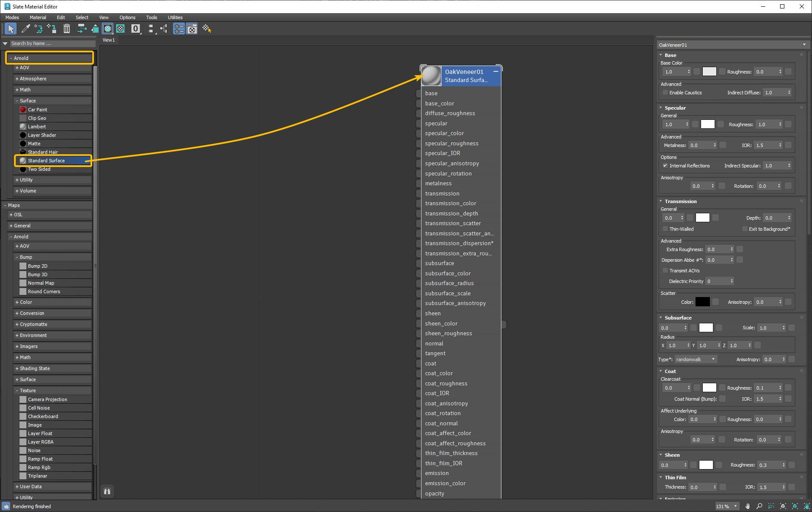Pick material from object eyedropper
Image resolution: width=812 pixels, height=512 pixels.
pyautogui.click(x=26, y=28)
